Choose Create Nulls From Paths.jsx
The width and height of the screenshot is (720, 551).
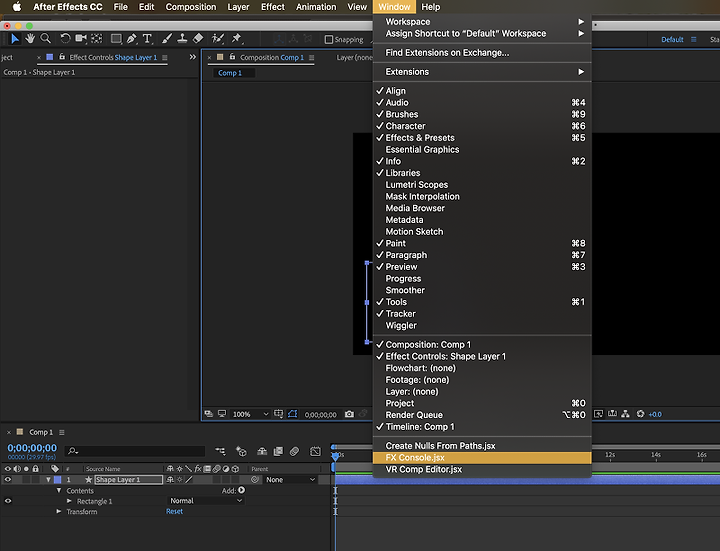(482, 445)
